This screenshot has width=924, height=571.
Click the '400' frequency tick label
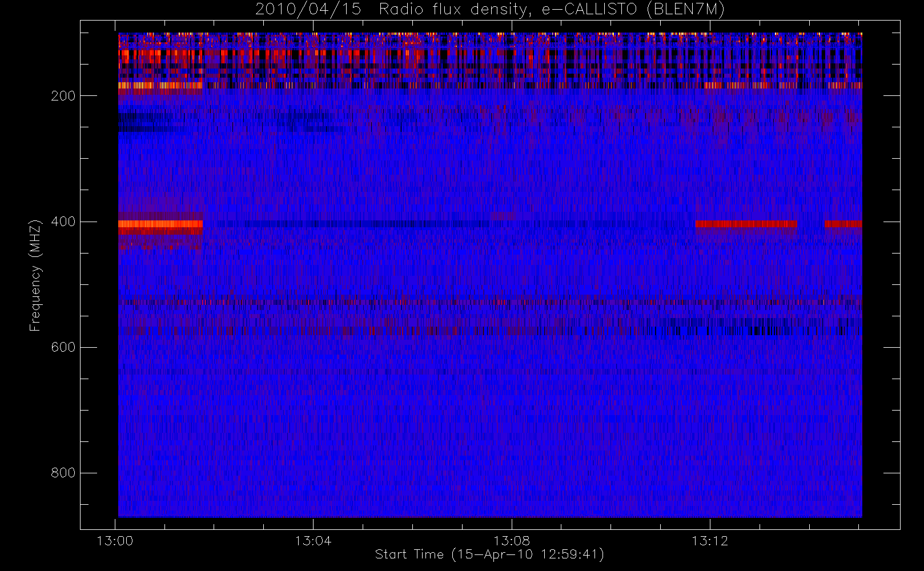(x=63, y=222)
